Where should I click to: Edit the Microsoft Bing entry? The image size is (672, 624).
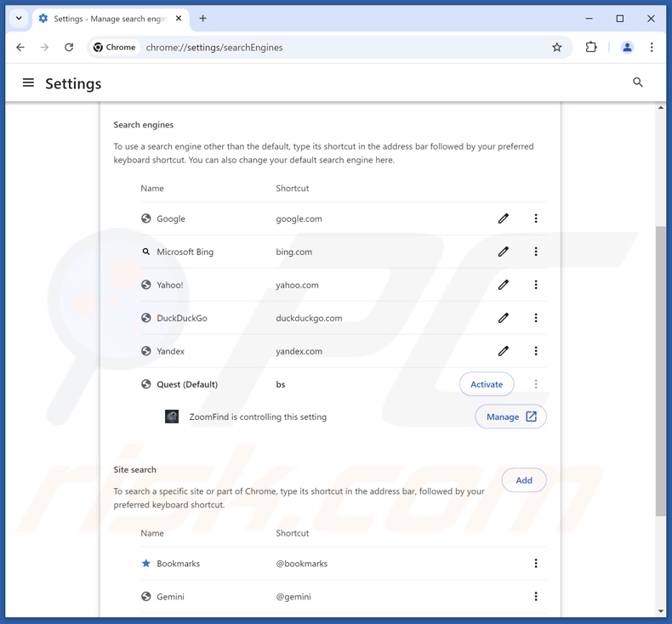[503, 252]
